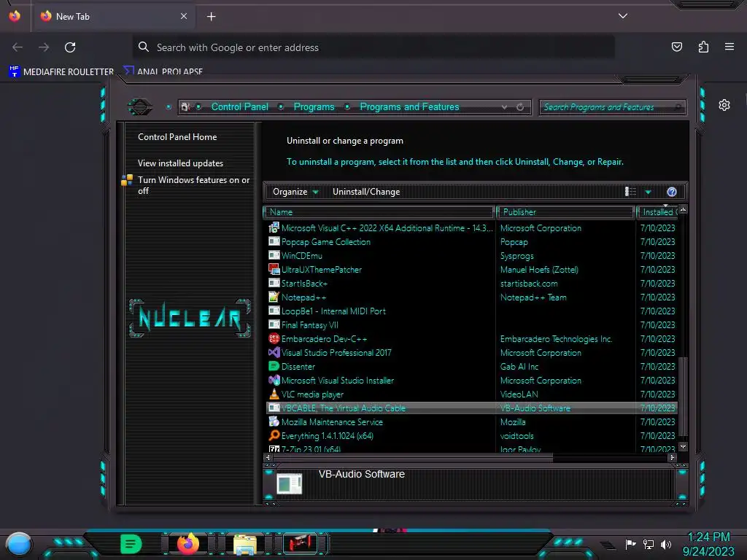This screenshot has height=560, width=747.
Task: Sort by the Publisher column header
Action: pyautogui.click(x=565, y=212)
